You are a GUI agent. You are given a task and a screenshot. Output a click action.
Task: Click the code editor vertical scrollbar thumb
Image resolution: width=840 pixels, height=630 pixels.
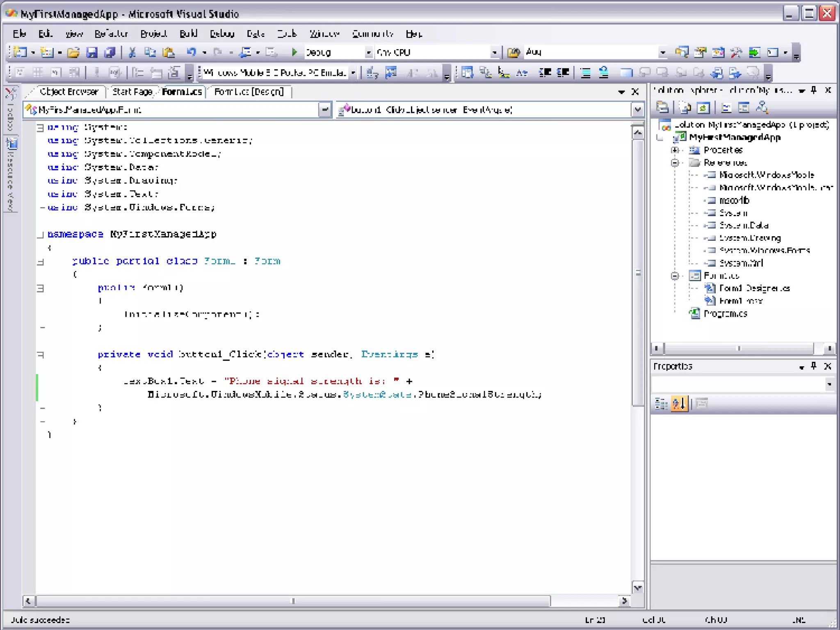638,272
